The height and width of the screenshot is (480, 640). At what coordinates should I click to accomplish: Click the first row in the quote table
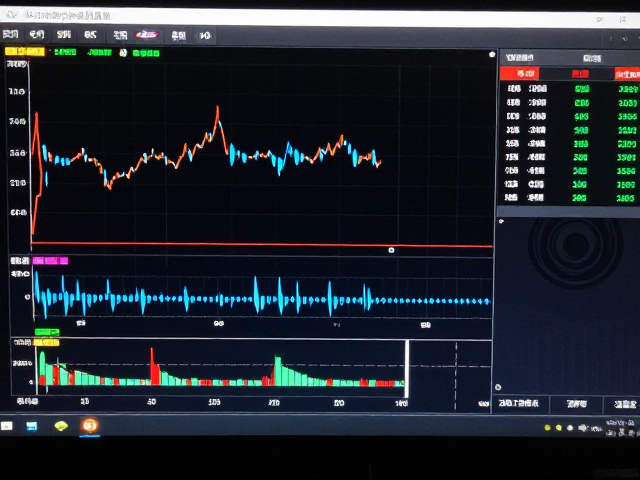(x=570, y=89)
